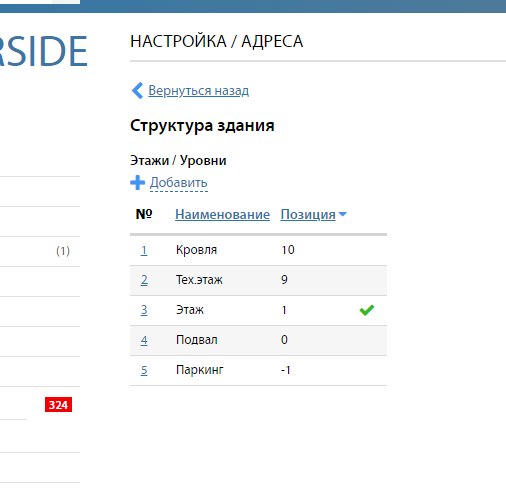The height and width of the screenshot is (489, 506).
Task: Open row number 3 link
Action: (144, 310)
